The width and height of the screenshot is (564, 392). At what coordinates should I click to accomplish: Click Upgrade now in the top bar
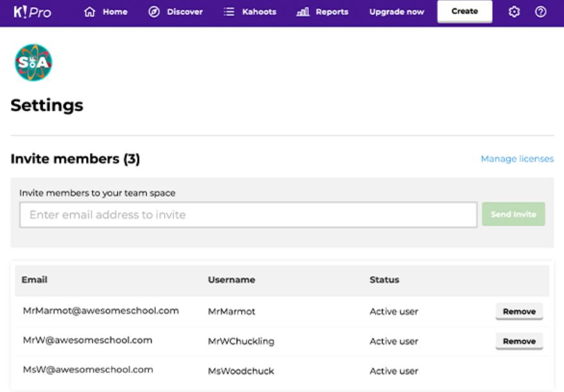(397, 12)
